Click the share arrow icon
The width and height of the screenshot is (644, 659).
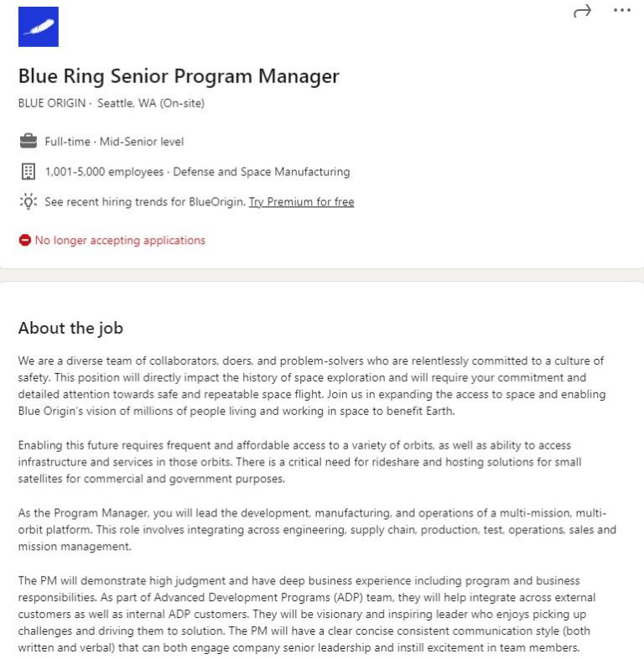point(582,11)
